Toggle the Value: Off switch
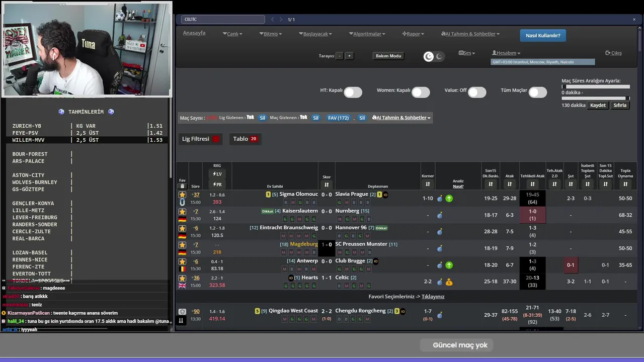This screenshot has height=362, width=644. (477, 92)
